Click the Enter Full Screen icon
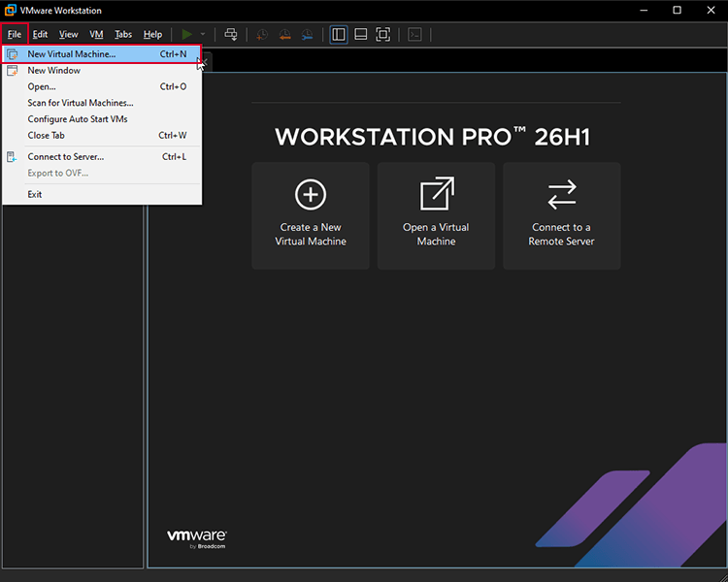 (x=383, y=34)
